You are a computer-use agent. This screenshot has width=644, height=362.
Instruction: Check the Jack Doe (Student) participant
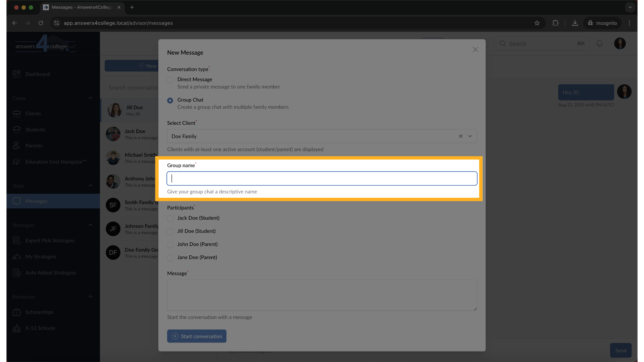pos(170,219)
